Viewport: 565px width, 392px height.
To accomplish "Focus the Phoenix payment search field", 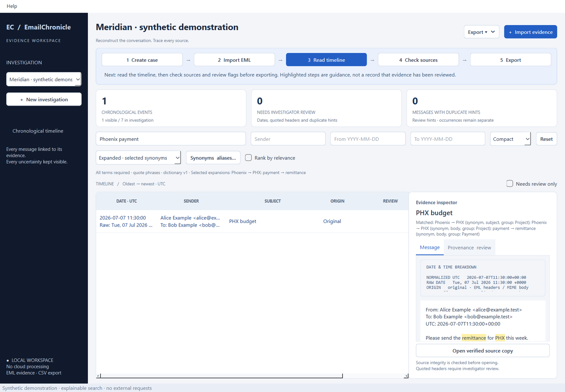I will coord(171,139).
